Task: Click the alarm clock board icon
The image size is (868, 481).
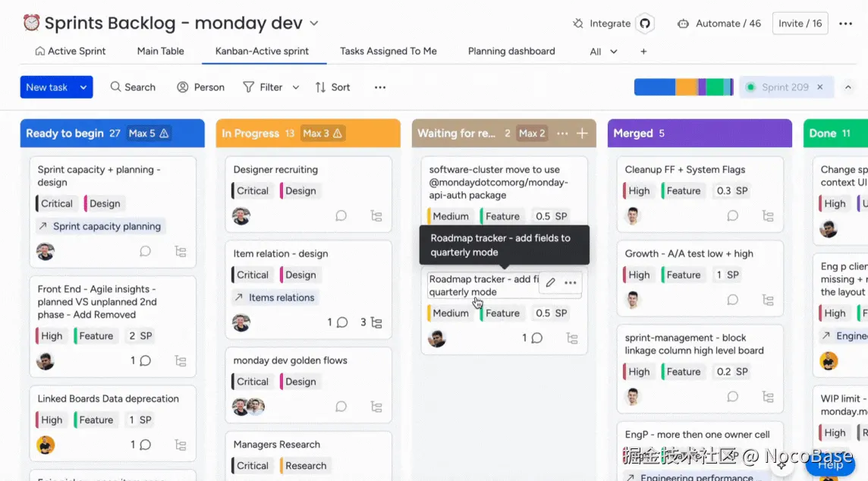Action: tap(32, 23)
